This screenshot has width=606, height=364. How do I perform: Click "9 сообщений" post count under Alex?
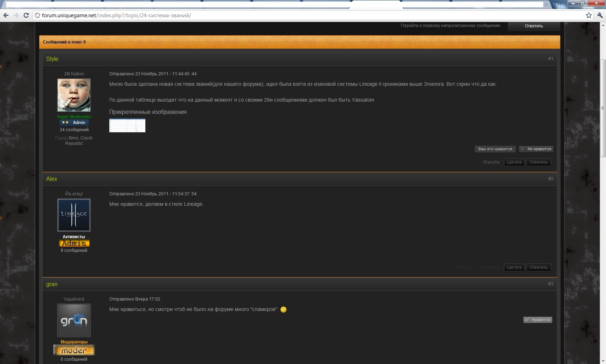[x=74, y=250]
